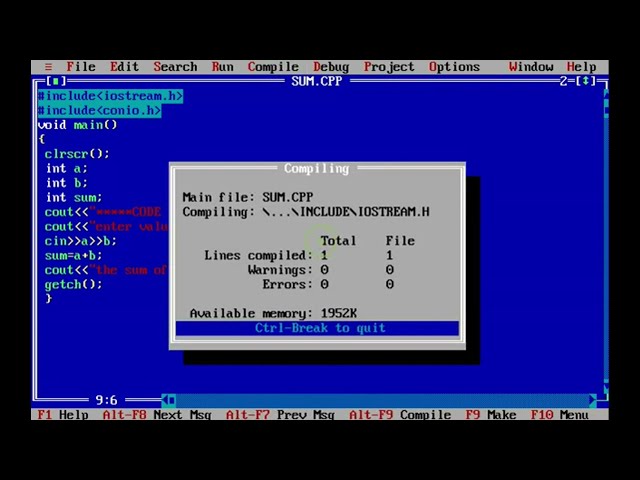Open the system menu (≡) icon
Image resolution: width=640 pixels, height=480 pixels.
[48, 67]
